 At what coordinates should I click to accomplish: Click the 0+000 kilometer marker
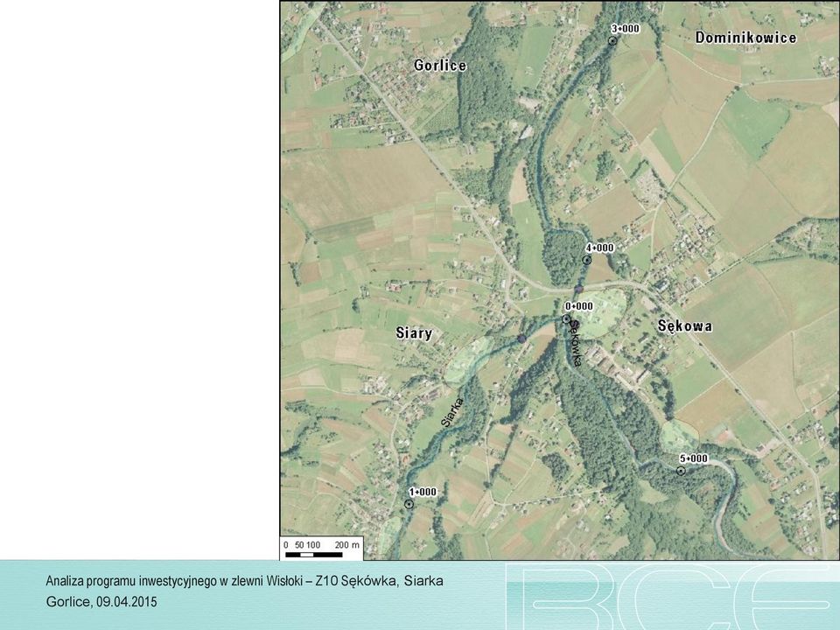[566, 318]
